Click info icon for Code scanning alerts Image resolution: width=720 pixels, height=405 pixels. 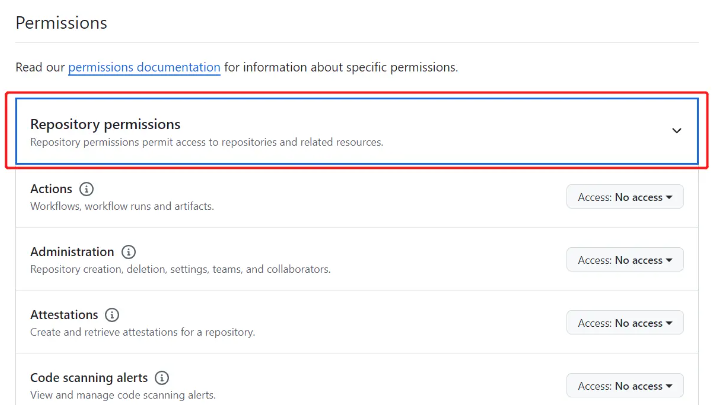click(x=162, y=378)
